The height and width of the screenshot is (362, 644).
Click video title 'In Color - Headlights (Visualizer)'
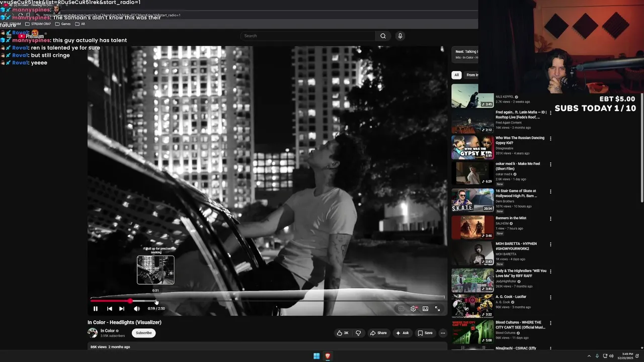coord(124,322)
